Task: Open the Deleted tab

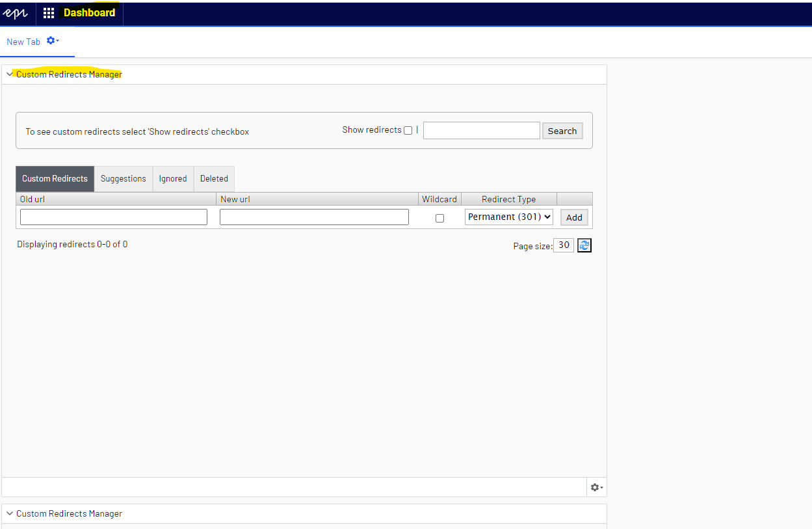Action: (x=214, y=179)
